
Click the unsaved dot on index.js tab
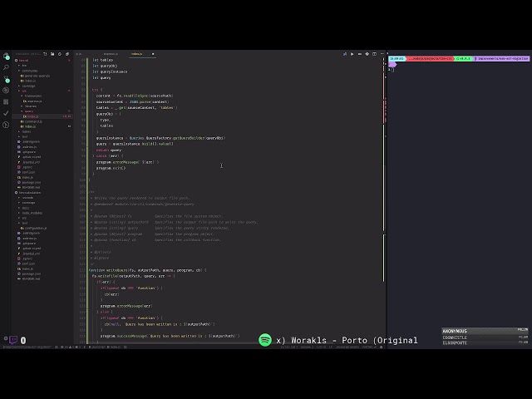[x=153, y=54]
